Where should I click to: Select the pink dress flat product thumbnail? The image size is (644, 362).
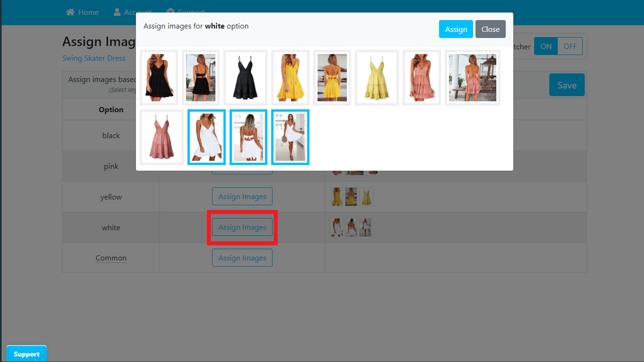click(162, 137)
